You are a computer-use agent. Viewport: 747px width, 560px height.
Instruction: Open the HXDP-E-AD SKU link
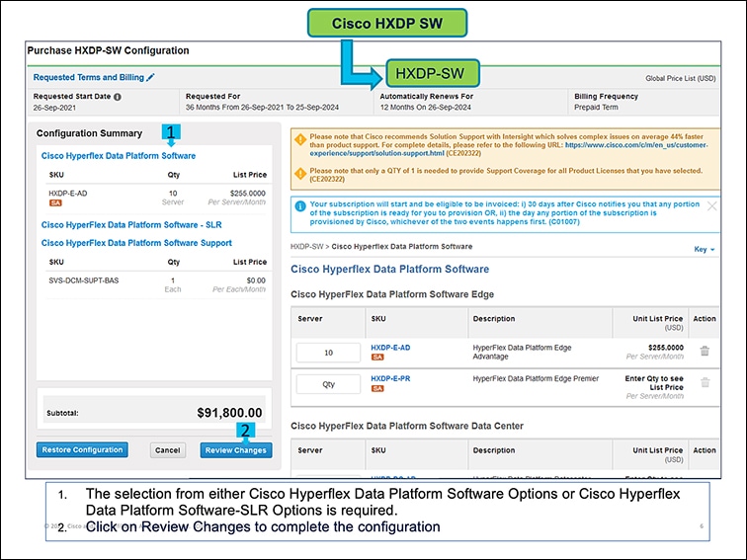point(390,348)
